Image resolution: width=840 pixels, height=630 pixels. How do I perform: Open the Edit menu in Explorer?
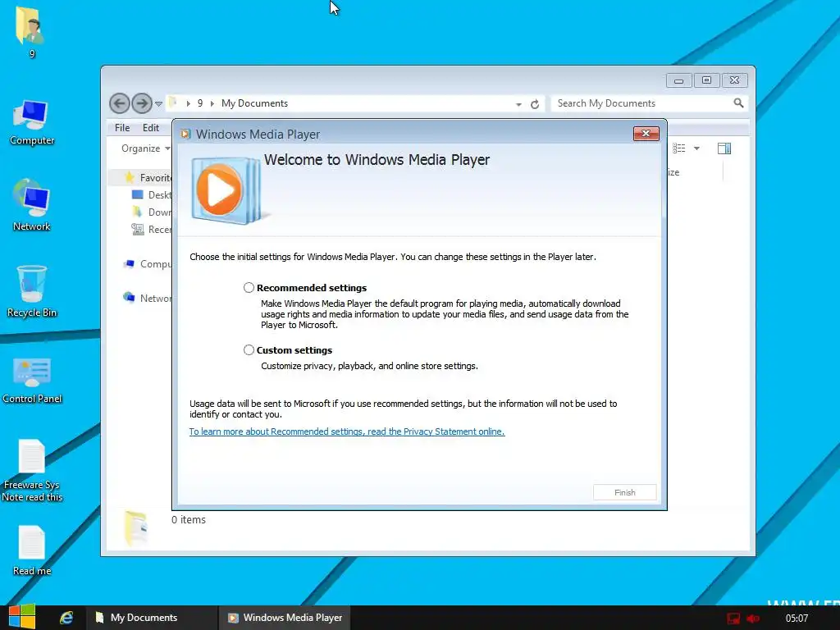coord(151,127)
